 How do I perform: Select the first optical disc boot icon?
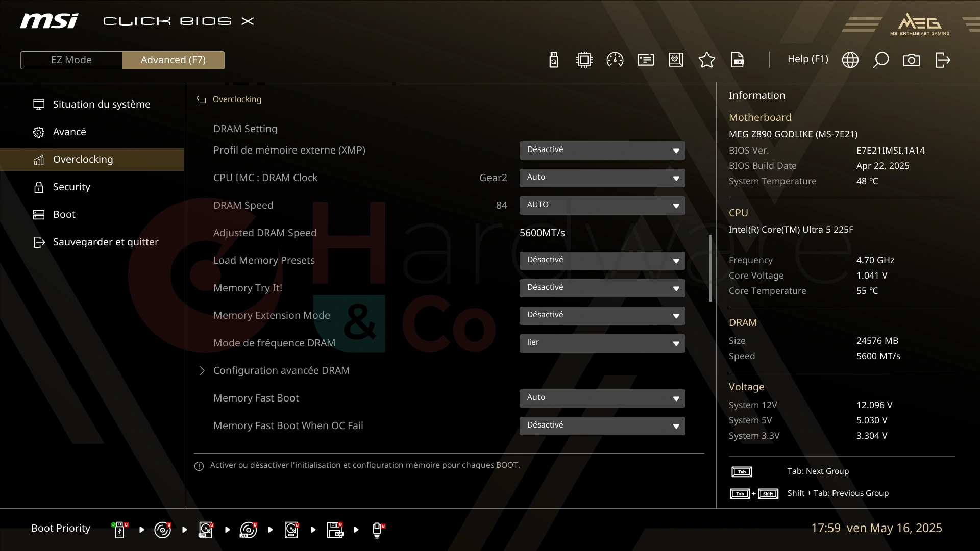(163, 530)
